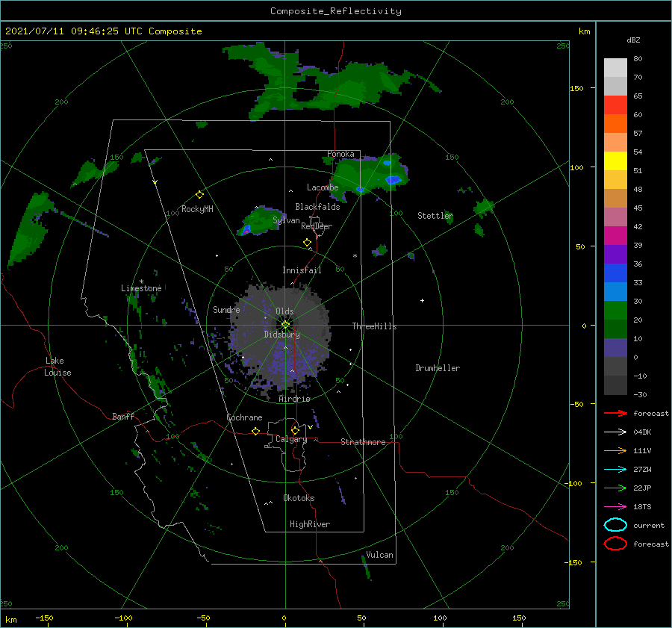Click the magenta 18TS arrow in legend

(615, 507)
